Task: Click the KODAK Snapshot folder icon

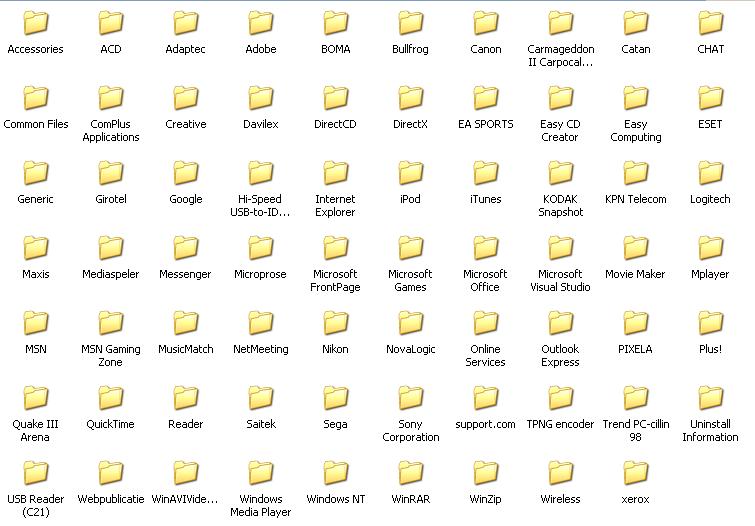Action: tap(561, 173)
